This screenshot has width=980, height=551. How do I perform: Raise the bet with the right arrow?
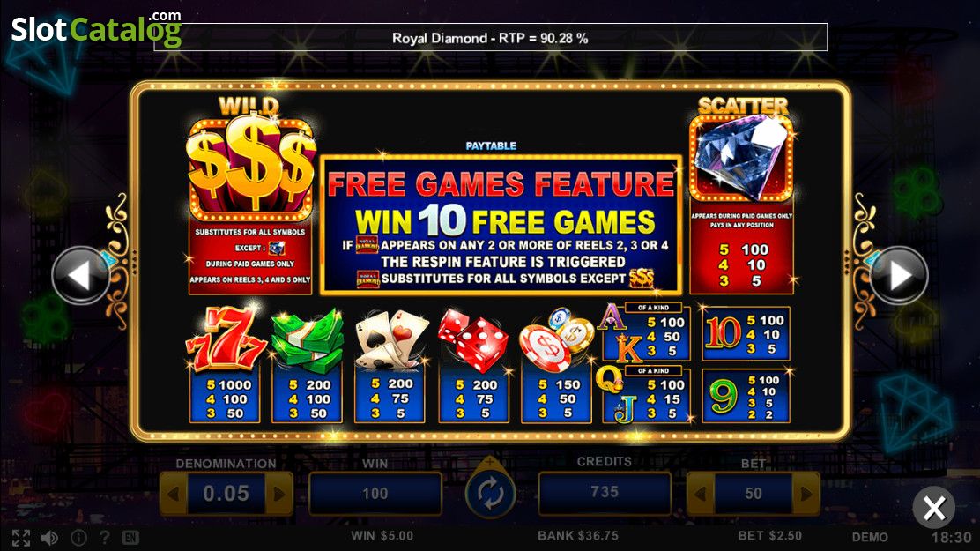pyautogui.click(x=806, y=494)
